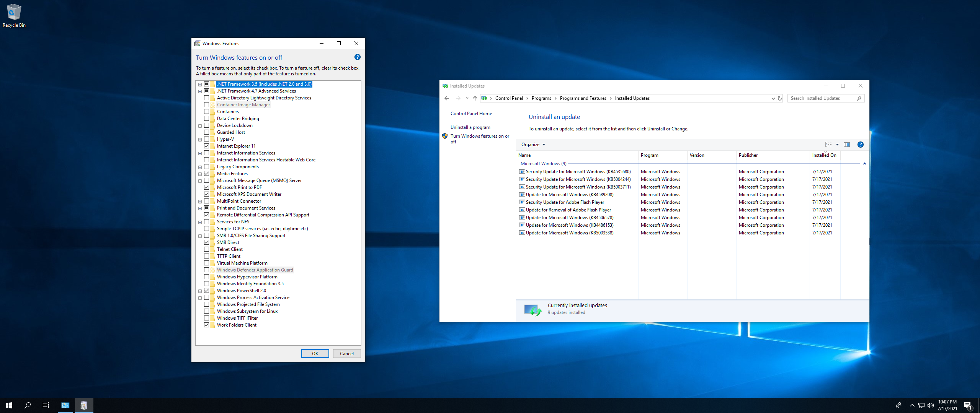Screen dimensions: 980x413
Task: Click the shield icon beside Turn Windows features
Action: click(445, 136)
